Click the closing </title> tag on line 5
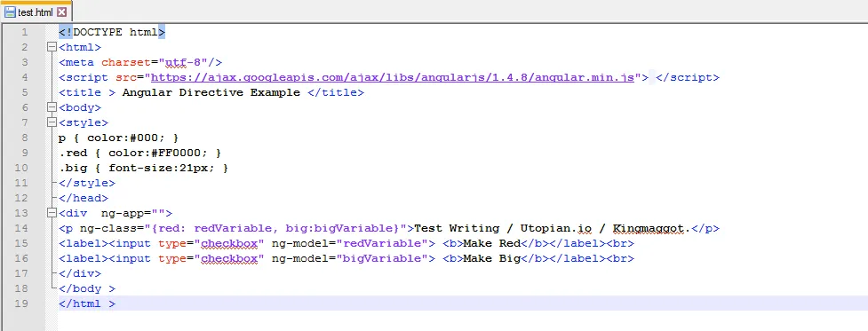This screenshot has width=868, height=331. (336, 92)
